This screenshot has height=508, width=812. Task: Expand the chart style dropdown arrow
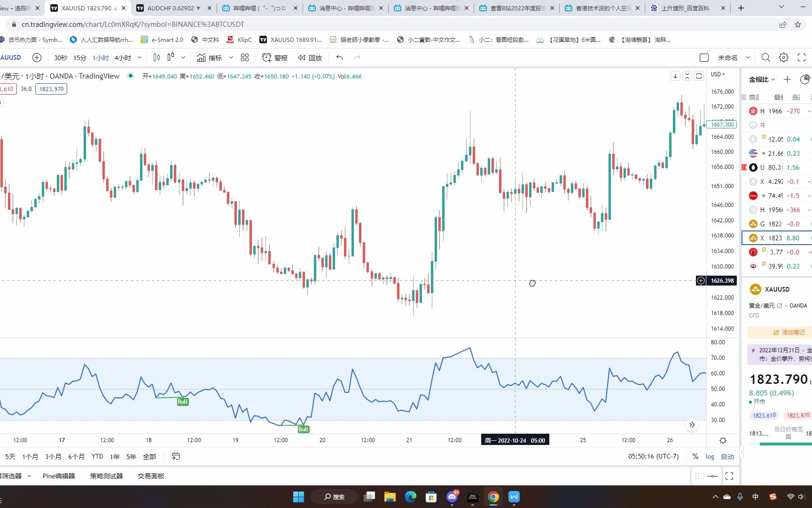click(x=183, y=57)
